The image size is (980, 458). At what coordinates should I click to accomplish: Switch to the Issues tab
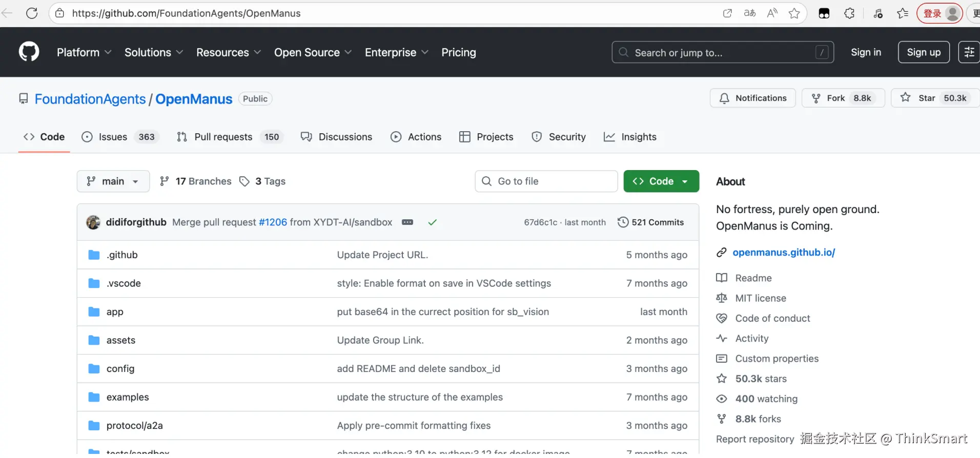[120, 137]
